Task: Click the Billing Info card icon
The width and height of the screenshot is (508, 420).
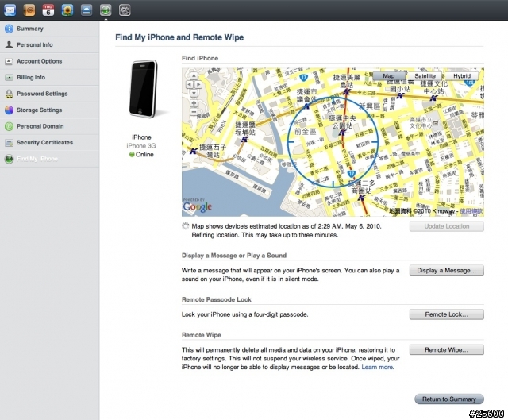Action: [x=9, y=78]
